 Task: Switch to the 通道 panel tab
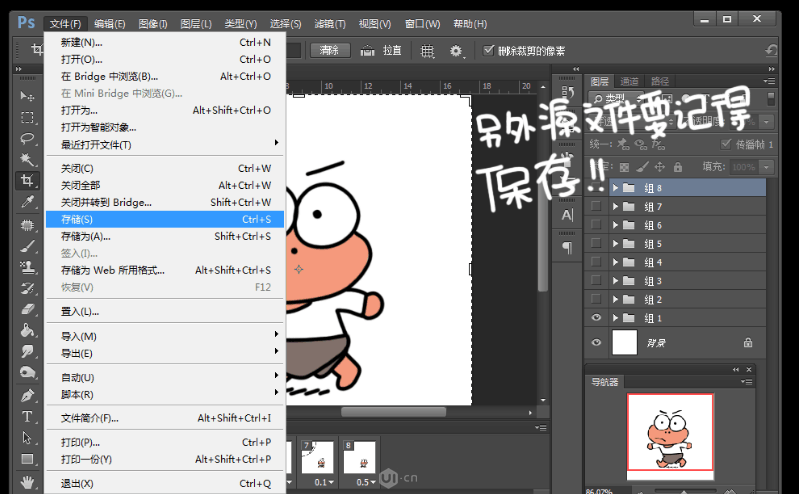point(630,81)
